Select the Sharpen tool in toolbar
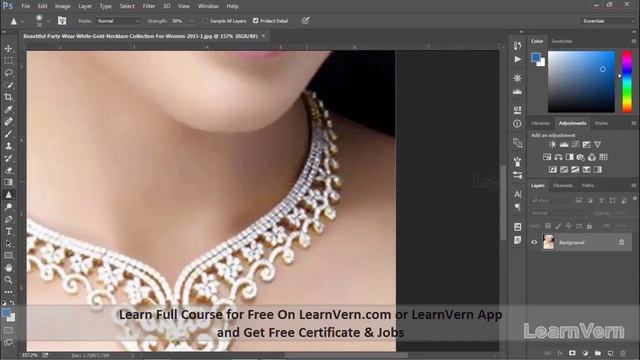Screen dimensions: 640x360 (x=8, y=195)
